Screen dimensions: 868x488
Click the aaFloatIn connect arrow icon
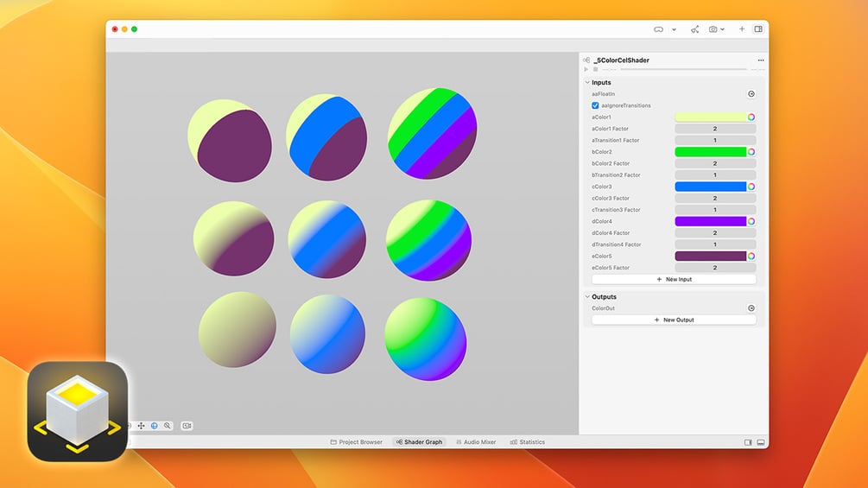[x=751, y=94]
